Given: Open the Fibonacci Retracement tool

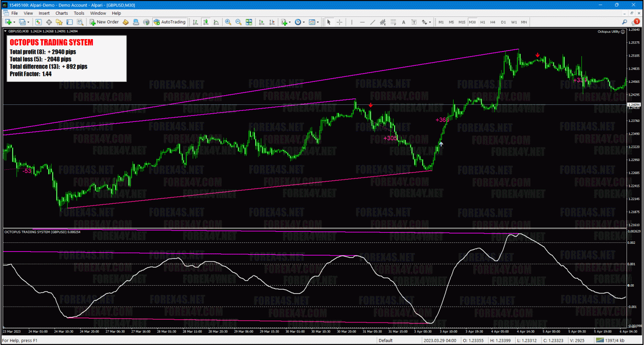Looking at the screenshot, I should [393, 22].
